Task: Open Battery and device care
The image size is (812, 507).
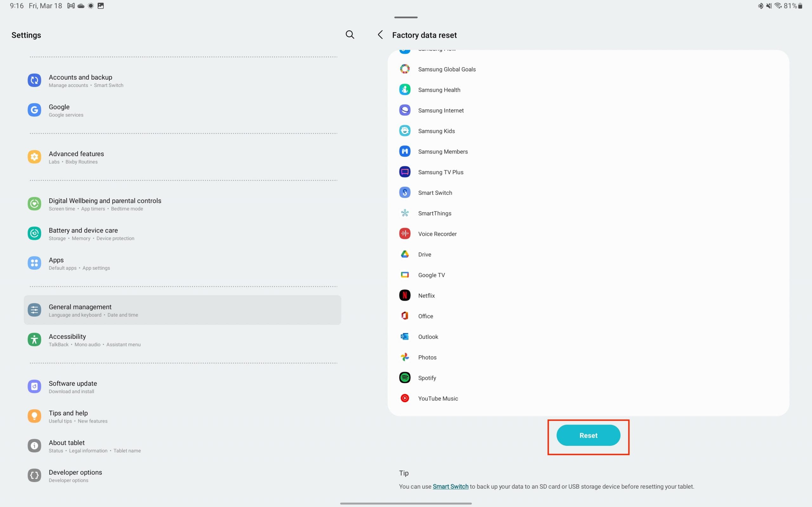Action: [x=83, y=234]
